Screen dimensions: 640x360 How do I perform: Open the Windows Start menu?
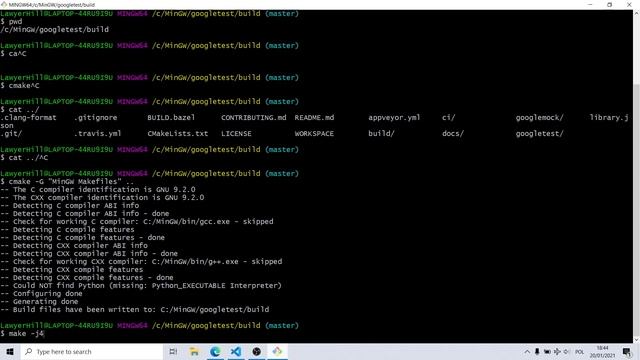(10, 351)
